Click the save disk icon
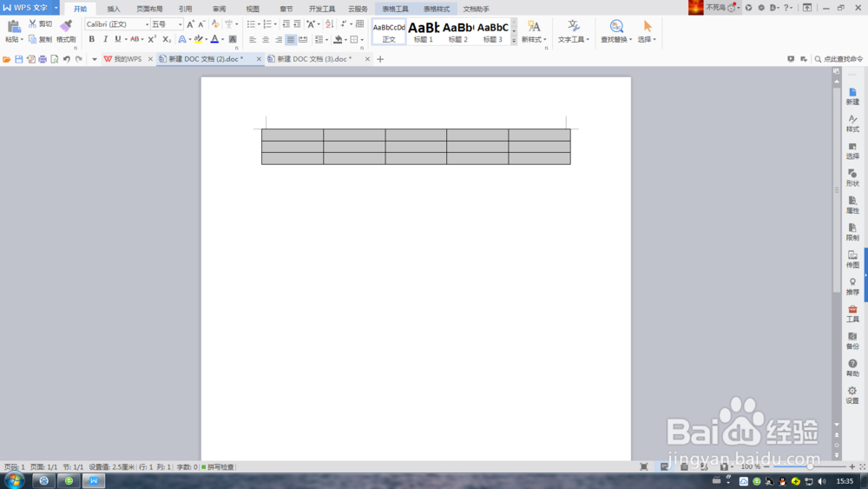 click(x=19, y=59)
